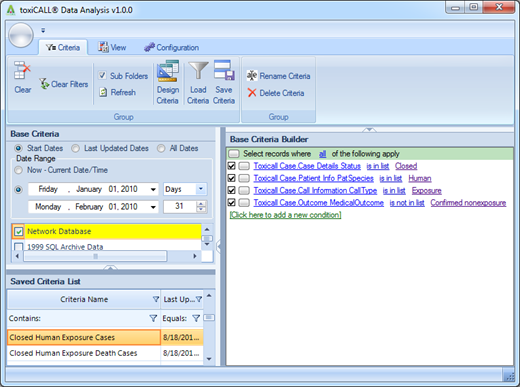Viewport: 520px width, 387px height.
Task: Click the 'all' operator link
Action: tap(322, 154)
